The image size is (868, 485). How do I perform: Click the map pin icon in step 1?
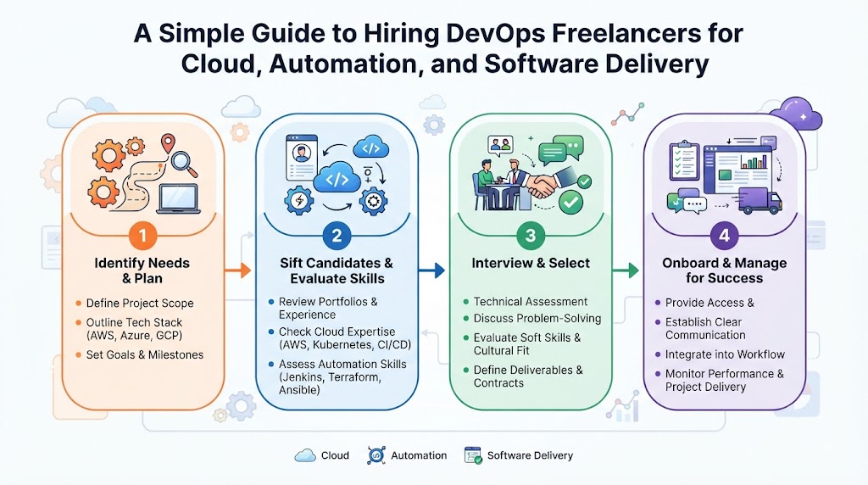coord(168,143)
